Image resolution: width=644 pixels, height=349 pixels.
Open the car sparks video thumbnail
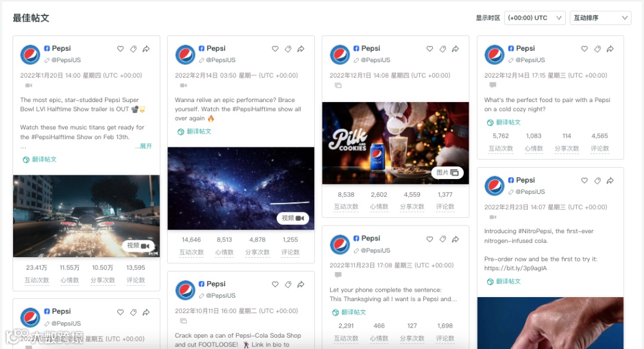coord(86,216)
